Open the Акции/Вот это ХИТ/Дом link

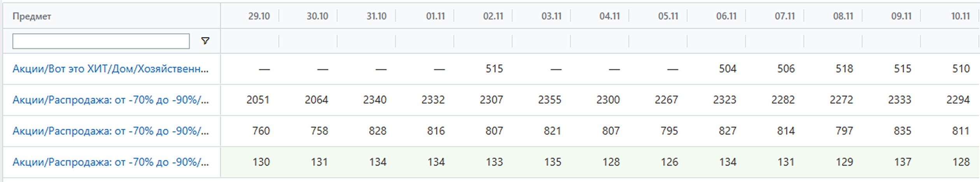click(110, 69)
